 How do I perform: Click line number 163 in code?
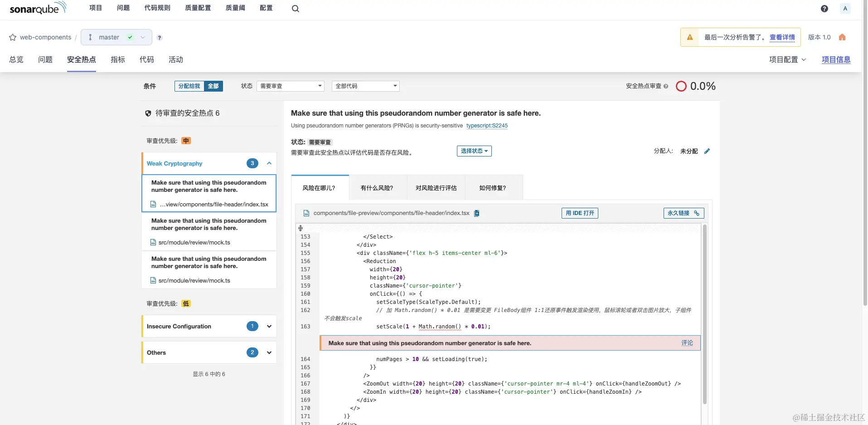tap(305, 327)
